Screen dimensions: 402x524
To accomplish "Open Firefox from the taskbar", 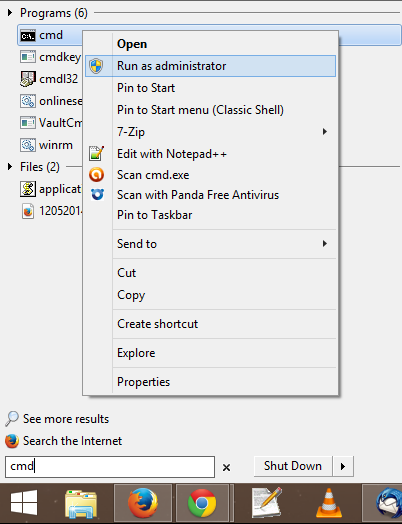I will click(143, 503).
